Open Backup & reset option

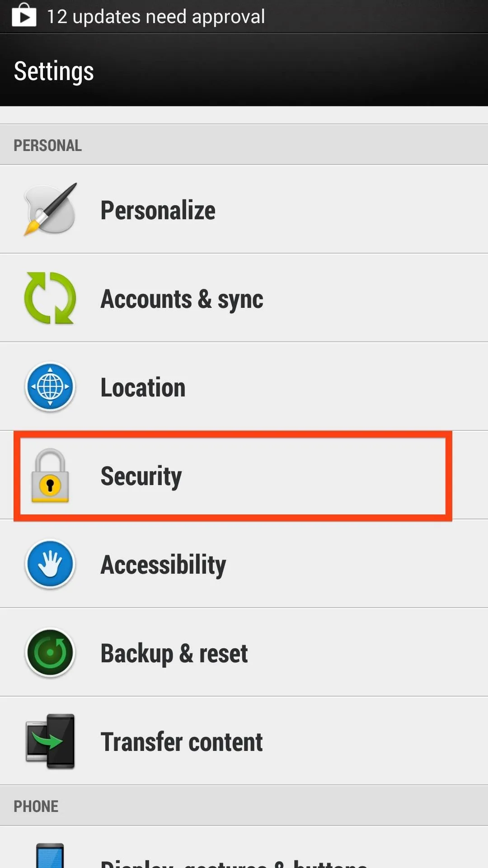pos(244,653)
